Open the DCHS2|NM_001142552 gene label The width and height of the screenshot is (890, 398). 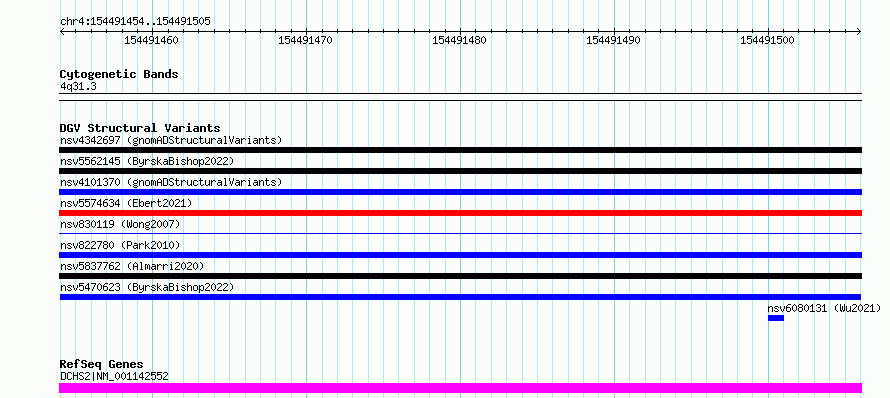point(114,376)
